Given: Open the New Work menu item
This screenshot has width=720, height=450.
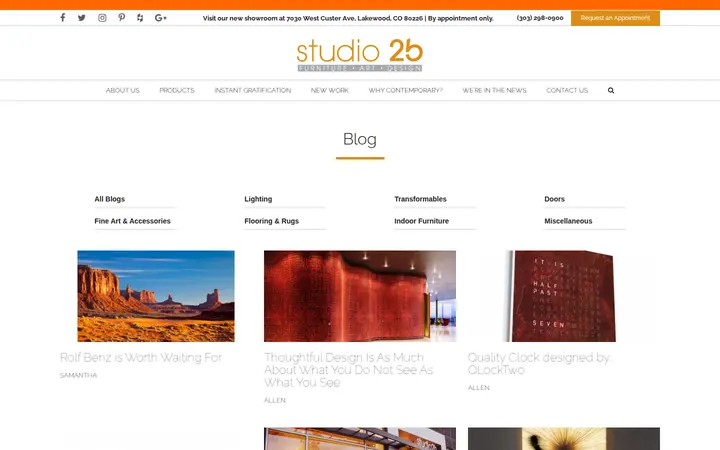Looking at the screenshot, I should coord(330,90).
